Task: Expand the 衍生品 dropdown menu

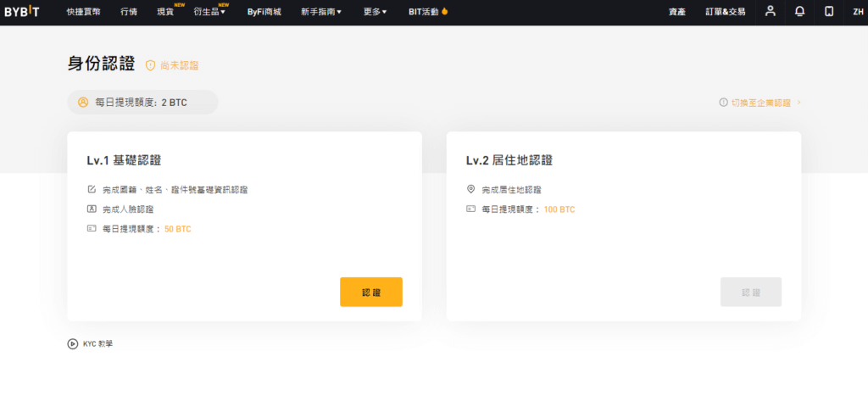Action: click(x=209, y=12)
